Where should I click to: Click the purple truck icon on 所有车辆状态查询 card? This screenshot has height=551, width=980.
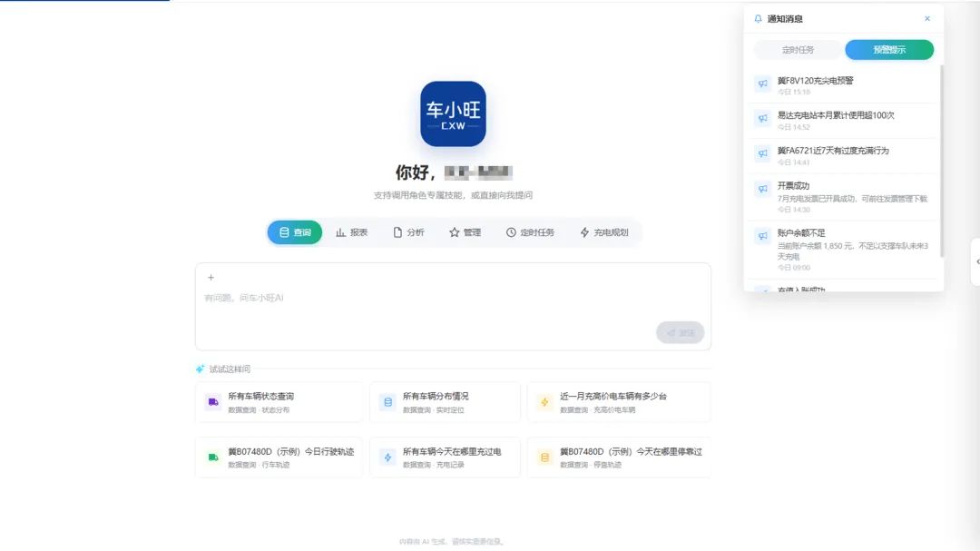pyautogui.click(x=213, y=402)
